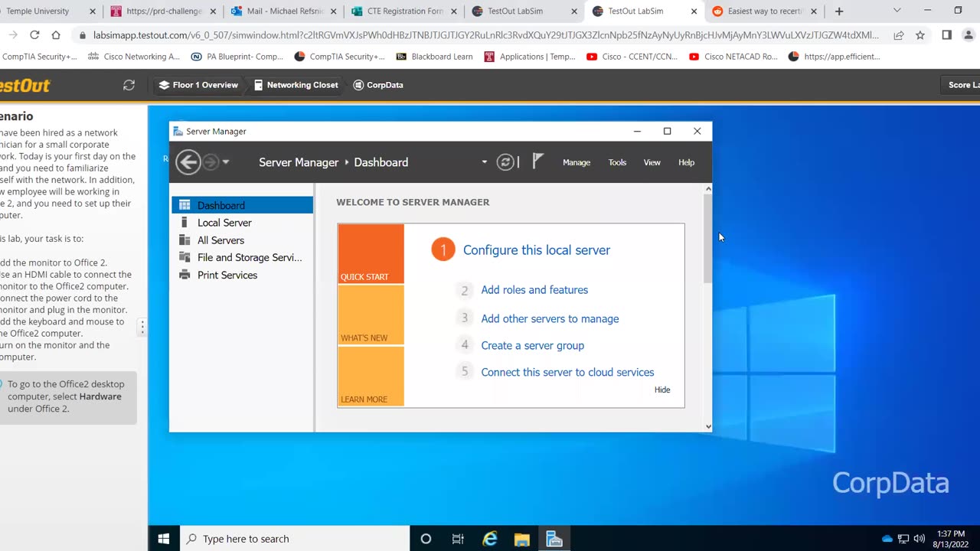Hide the welcome tile
This screenshot has width=980, height=551.
click(x=662, y=390)
